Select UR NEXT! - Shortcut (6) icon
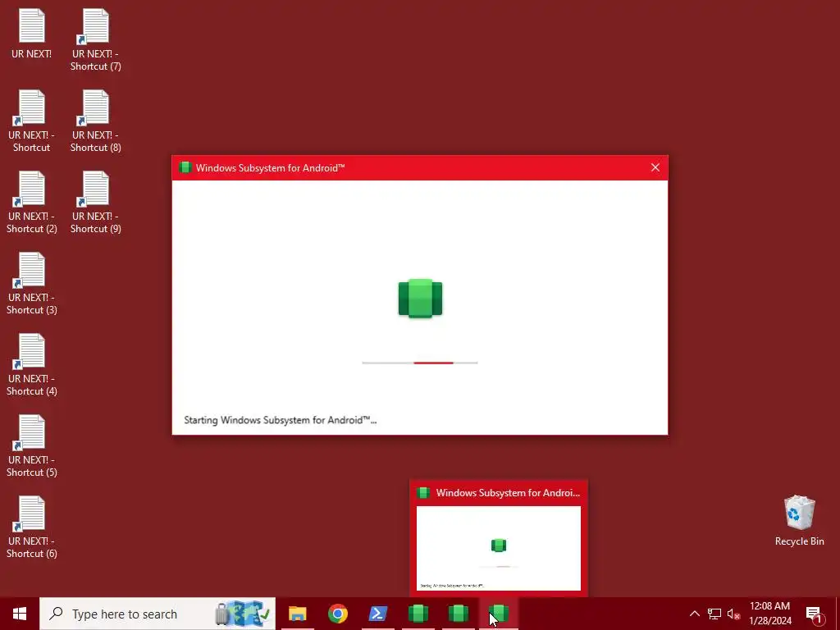 pyautogui.click(x=32, y=527)
